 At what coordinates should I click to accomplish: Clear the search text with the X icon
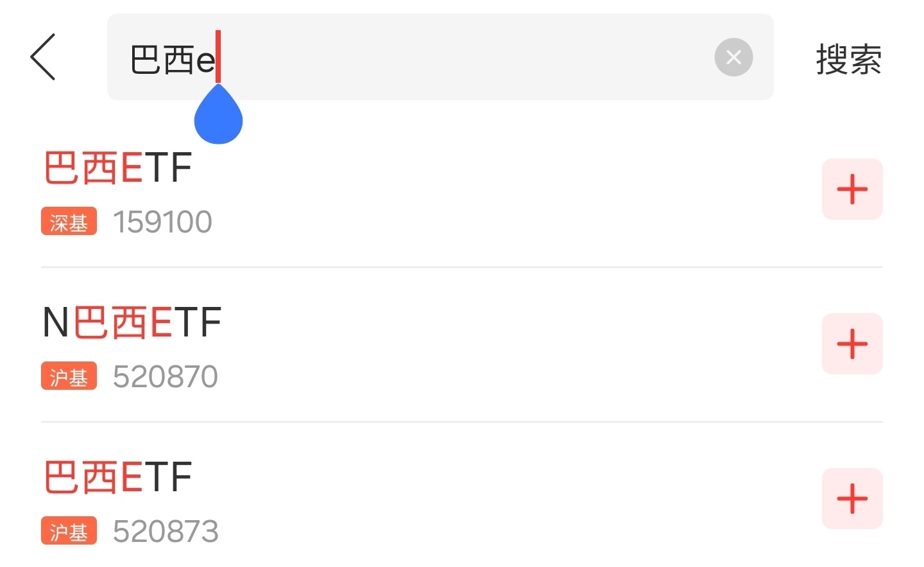pos(733,57)
